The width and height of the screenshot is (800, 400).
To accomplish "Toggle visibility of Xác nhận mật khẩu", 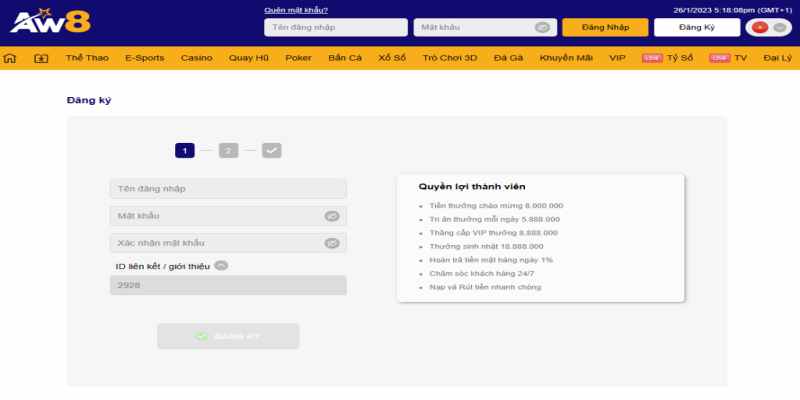I will tap(332, 243).
